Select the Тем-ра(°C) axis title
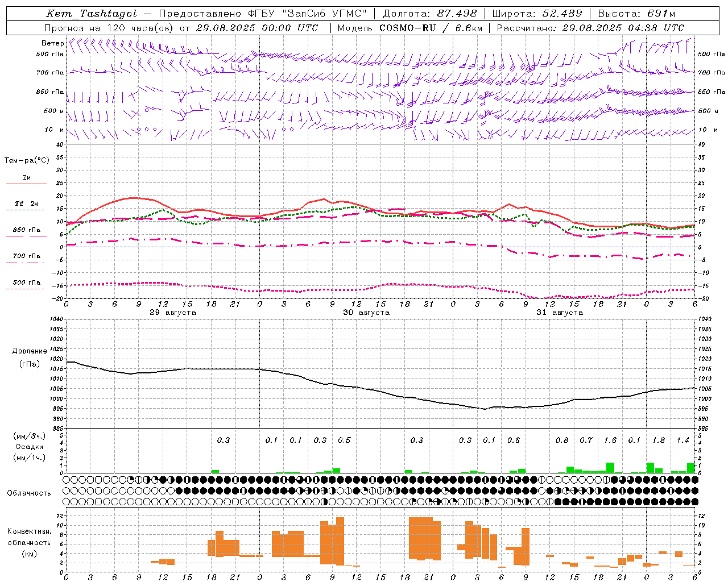Image resolution: width=728 pixels, height=582 pixels. [27, 161]
